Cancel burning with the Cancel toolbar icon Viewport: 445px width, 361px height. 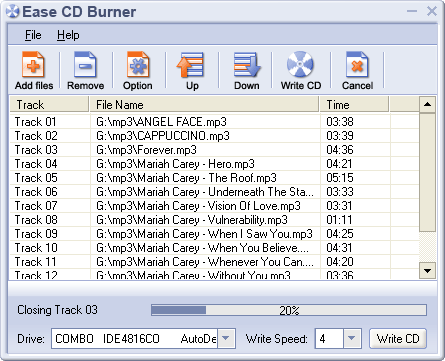tap(357, 65)
